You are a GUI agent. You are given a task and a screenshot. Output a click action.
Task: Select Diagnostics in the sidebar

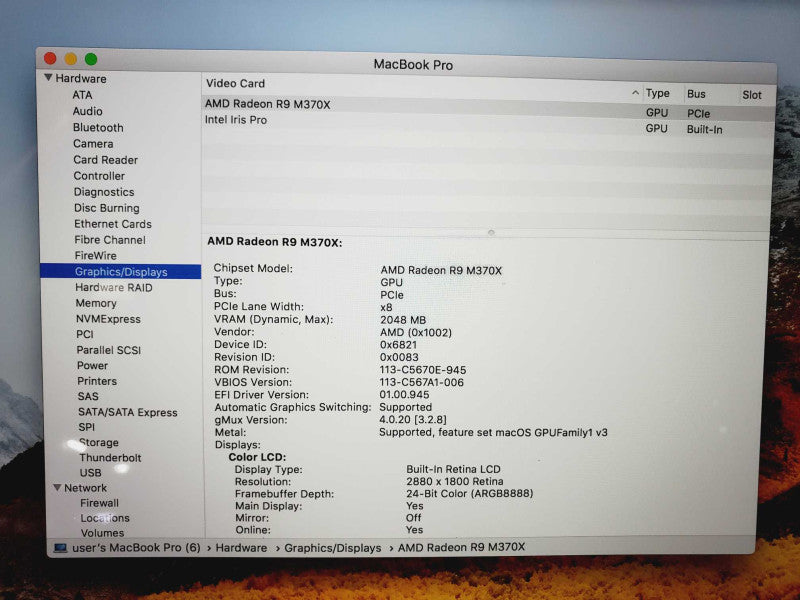pyautogui.click(x=104, y=192)
